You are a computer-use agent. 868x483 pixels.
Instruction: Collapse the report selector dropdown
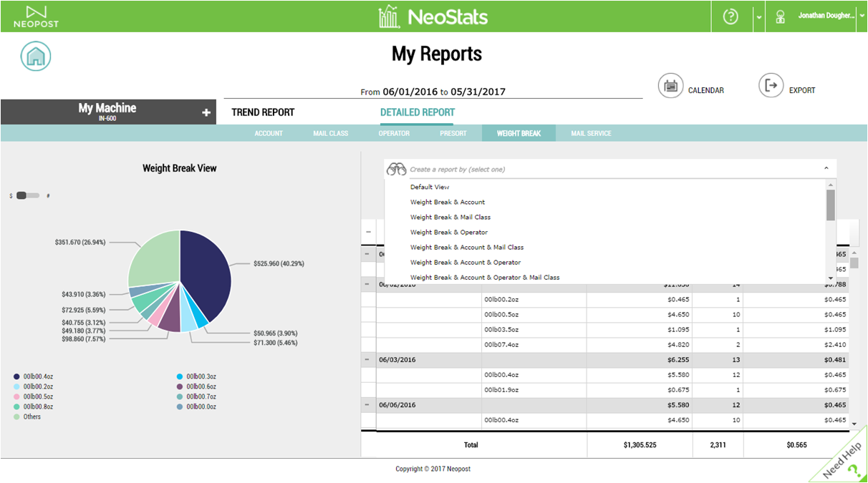tap(826, 169)
